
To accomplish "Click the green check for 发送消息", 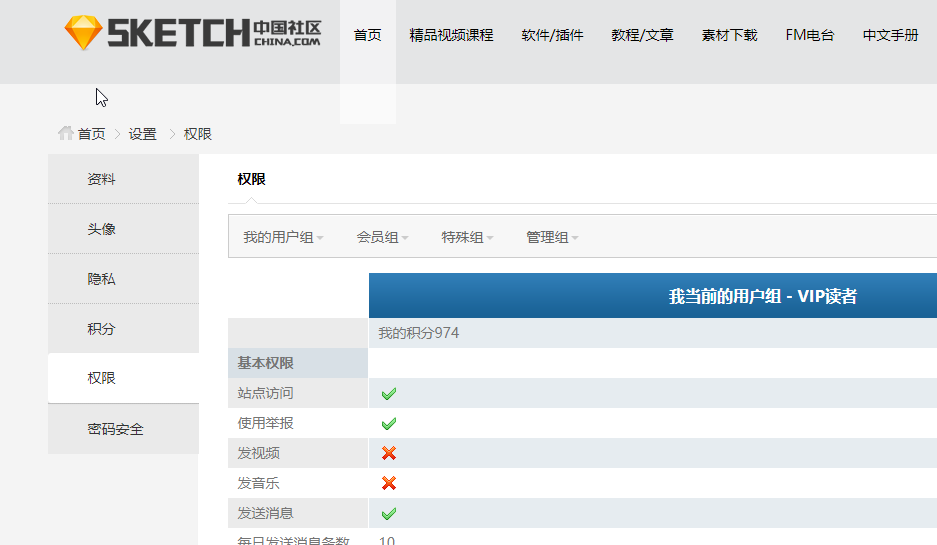I will [389, 513].
